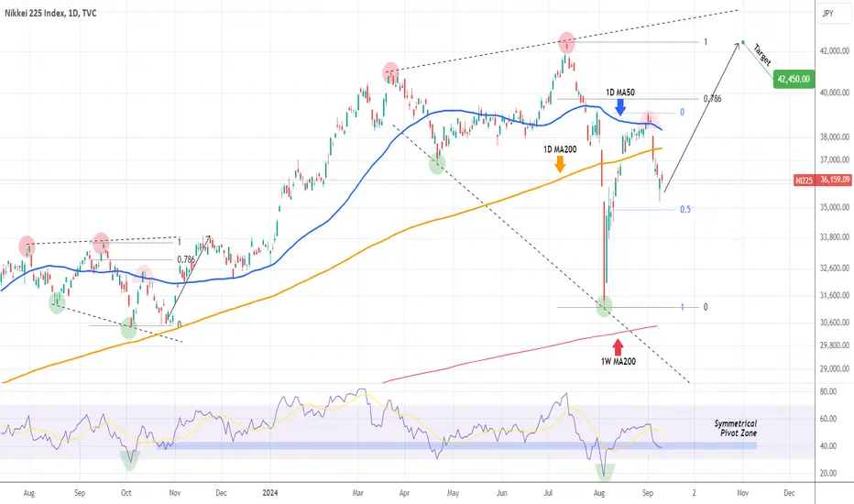Click the NI225 36,159.09 current price tag
This screenshot has width=854, height=504.
(x=823, y=180)
